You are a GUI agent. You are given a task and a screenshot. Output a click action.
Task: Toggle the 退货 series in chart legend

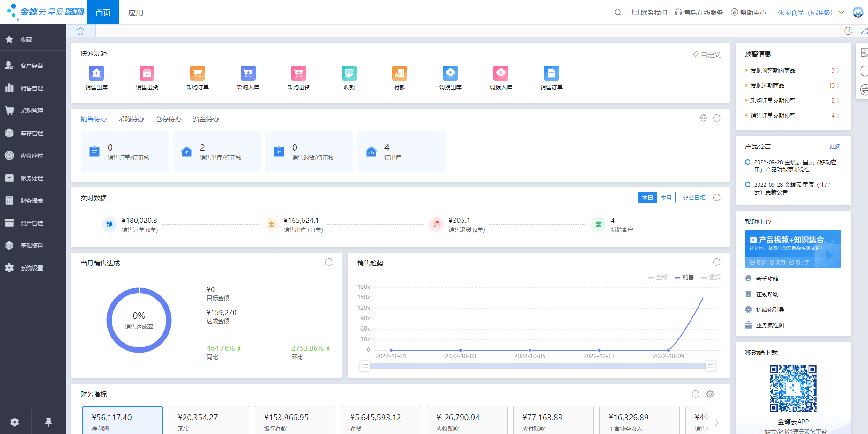[x=711, y=277]
